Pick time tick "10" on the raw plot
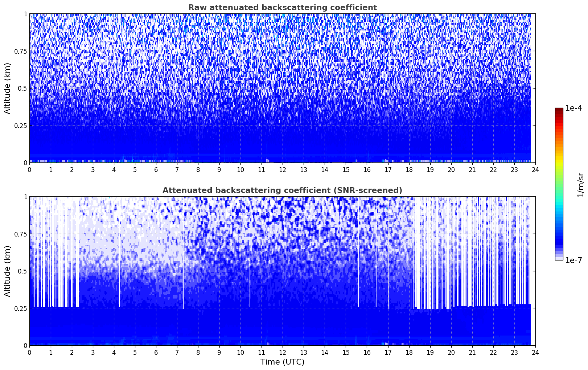Viewport: 588px width, 370px height. coord(240,169)
